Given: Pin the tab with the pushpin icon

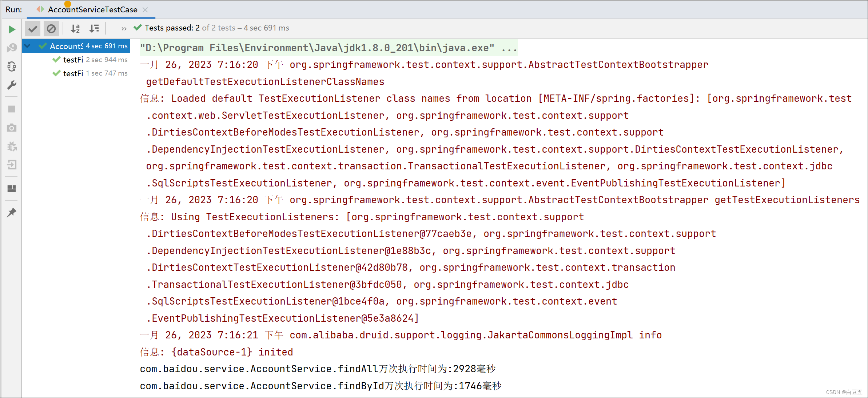Looking at the screenshot, I should [x=12, y=212].
